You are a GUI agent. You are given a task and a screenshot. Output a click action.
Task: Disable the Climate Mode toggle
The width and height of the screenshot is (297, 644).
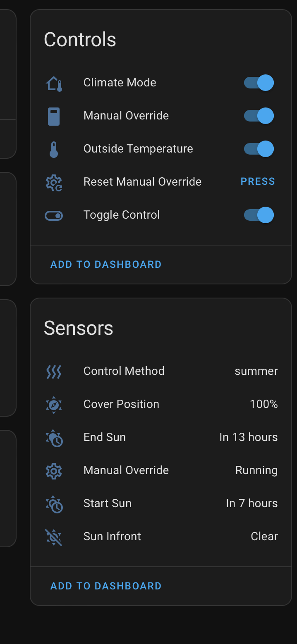click(259, 82)
